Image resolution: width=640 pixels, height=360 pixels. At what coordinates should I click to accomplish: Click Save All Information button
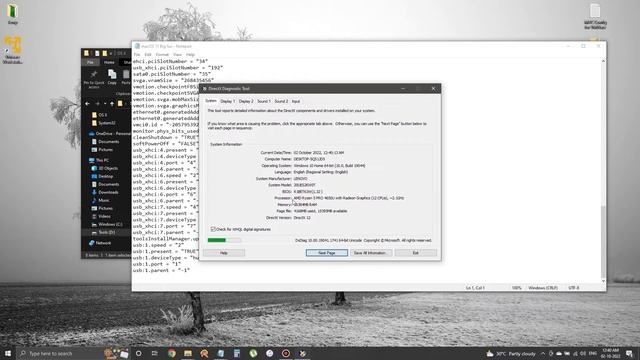pyautogui.click(x=371, y=253)
